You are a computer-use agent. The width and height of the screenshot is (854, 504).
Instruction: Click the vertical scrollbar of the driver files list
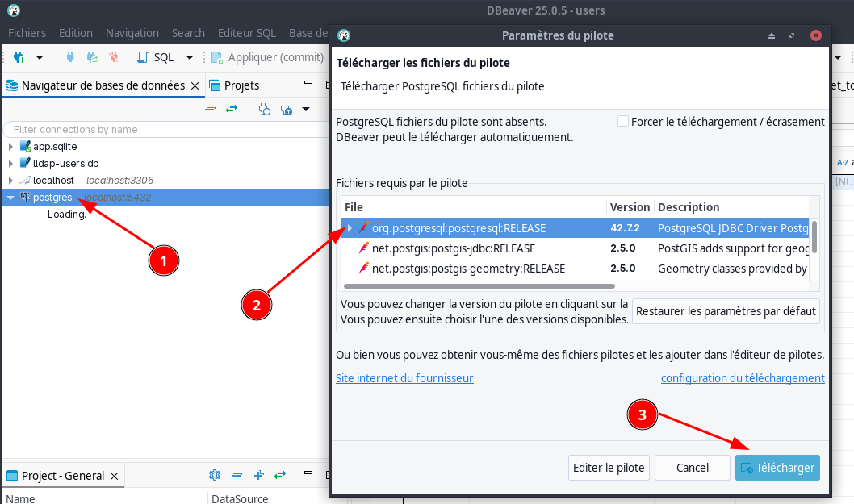pos(814,237)
